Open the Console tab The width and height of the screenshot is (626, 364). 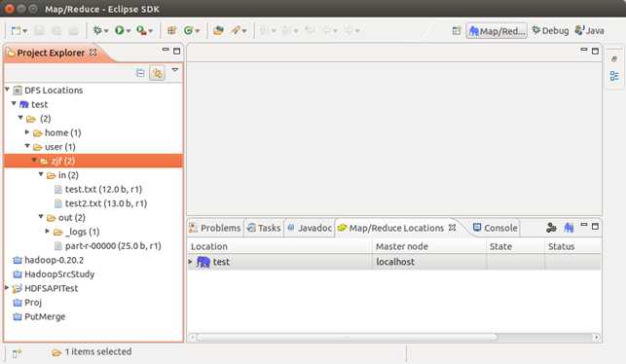coord(495,228)
